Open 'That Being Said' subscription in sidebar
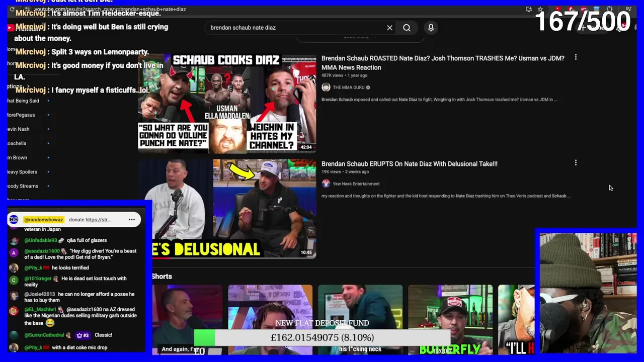Screen dimensions: 644x362 point(23,101)
